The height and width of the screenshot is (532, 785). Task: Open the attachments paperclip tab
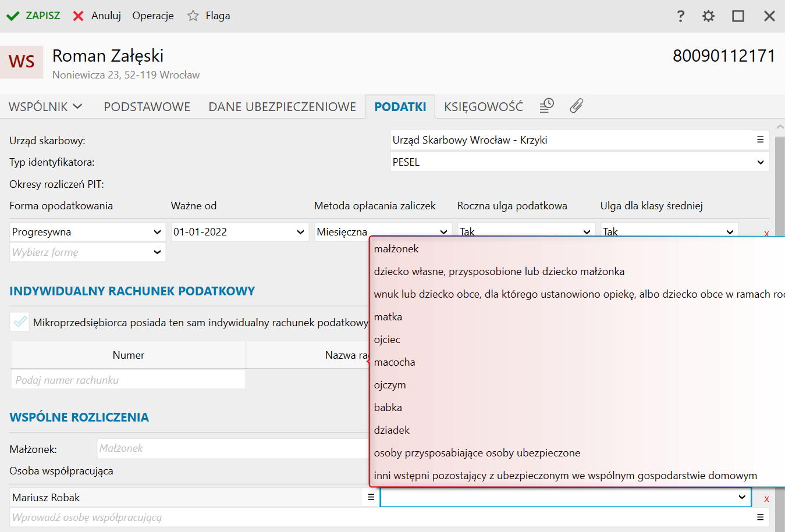[576, 106]
